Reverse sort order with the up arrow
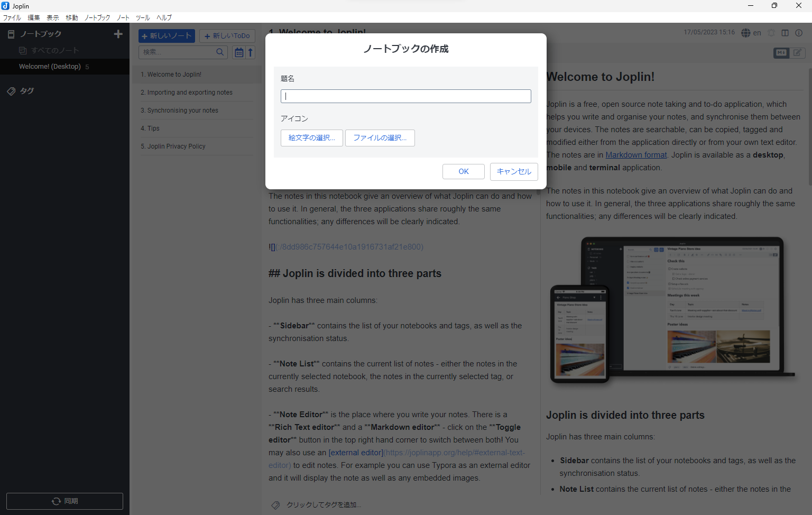Image resolution: width=812 pixels, height=515 pixels. pos(251,52)
